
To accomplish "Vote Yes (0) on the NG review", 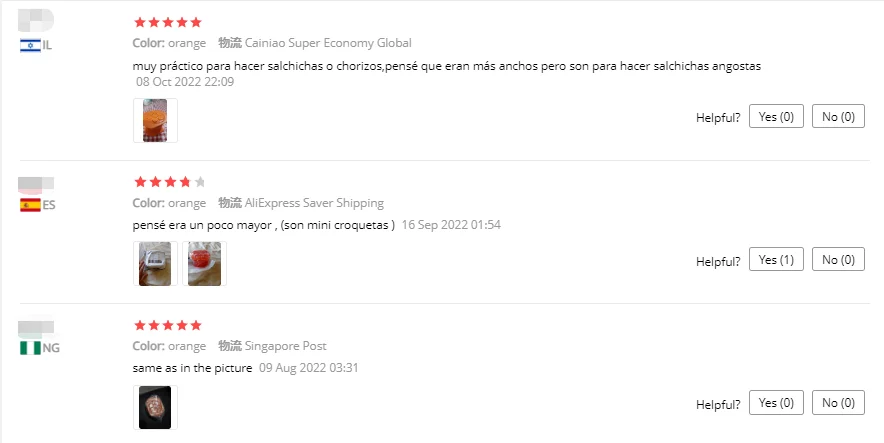I will tap(776, 403).
